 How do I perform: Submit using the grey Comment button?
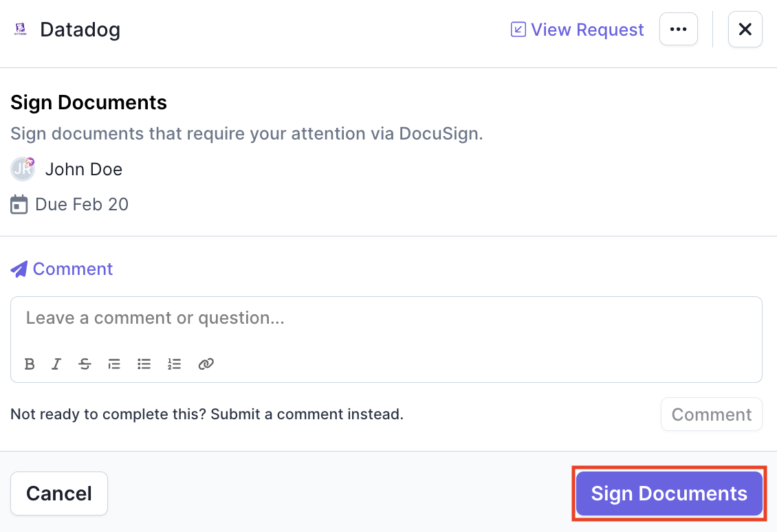tap(711, 414)
